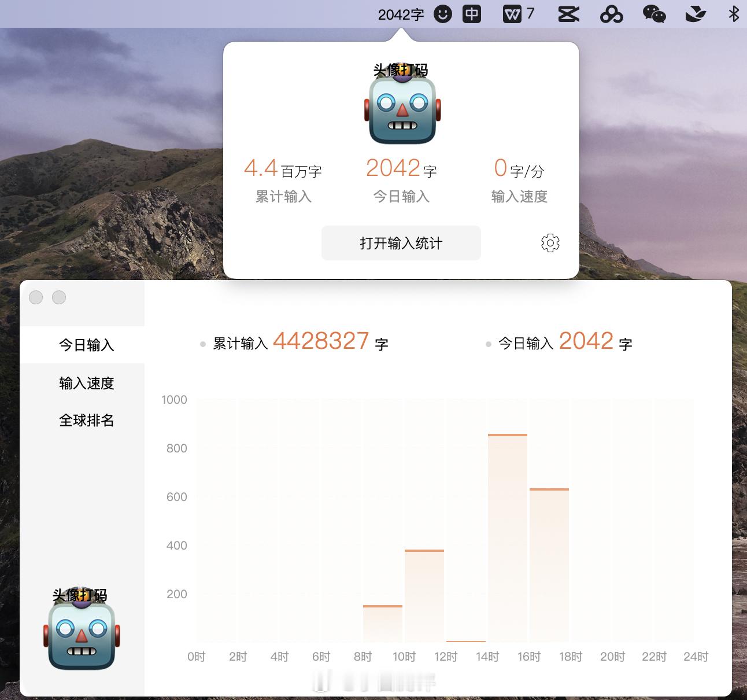Click the second gray window control button

[x=59, y=297]
